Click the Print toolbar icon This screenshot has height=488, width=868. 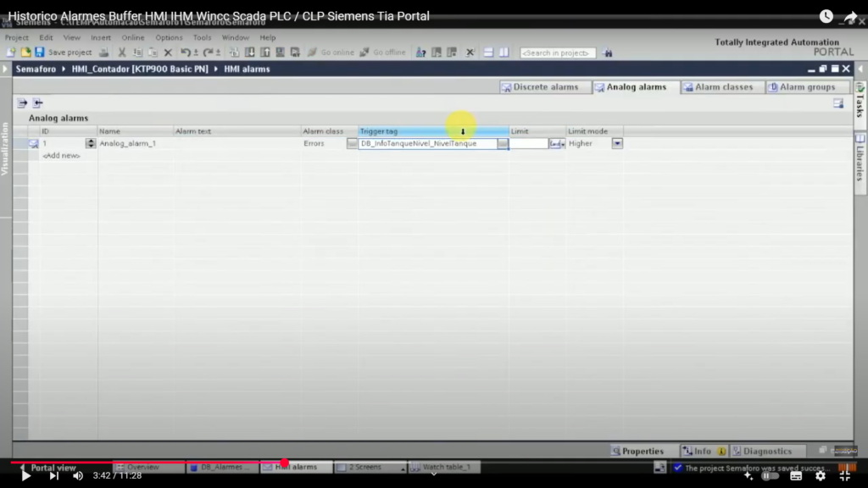coord(103,52)
